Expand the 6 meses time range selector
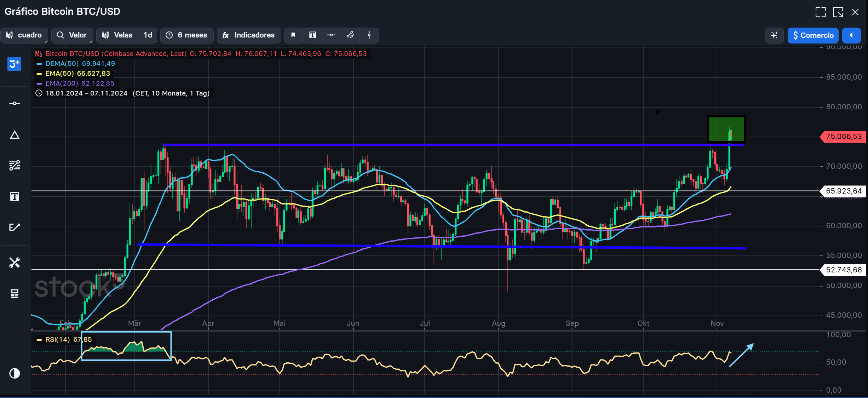The height and width of the screenshot is (398, 868). 186,35
